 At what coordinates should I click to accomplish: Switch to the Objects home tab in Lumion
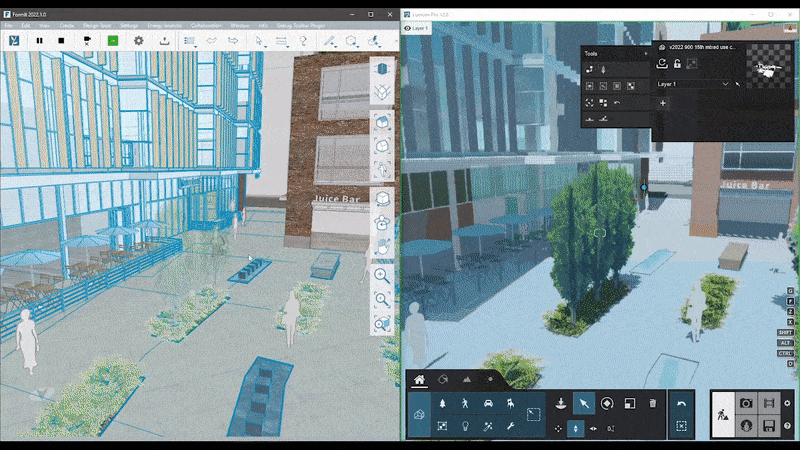tap(420, 380)
